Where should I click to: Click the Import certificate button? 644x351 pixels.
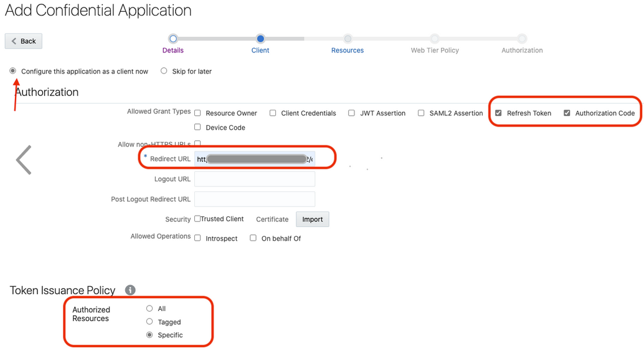[312, 219]
